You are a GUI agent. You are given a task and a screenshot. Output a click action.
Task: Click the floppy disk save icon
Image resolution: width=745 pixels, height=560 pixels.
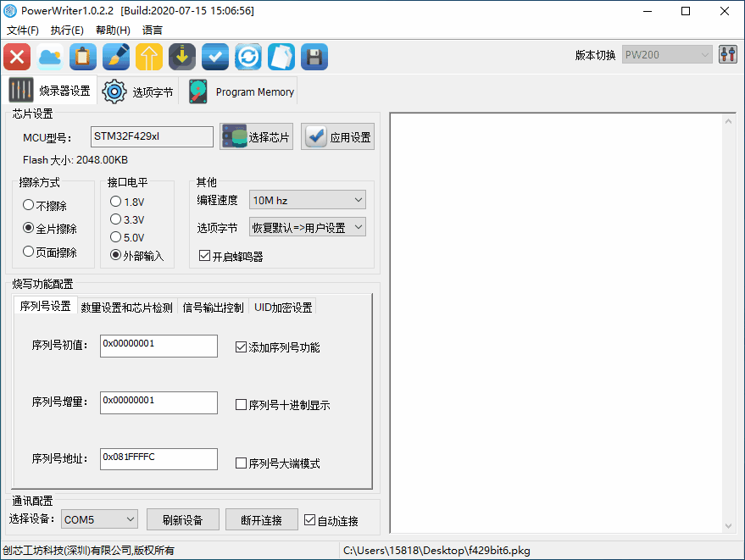[x=314, y=57]
